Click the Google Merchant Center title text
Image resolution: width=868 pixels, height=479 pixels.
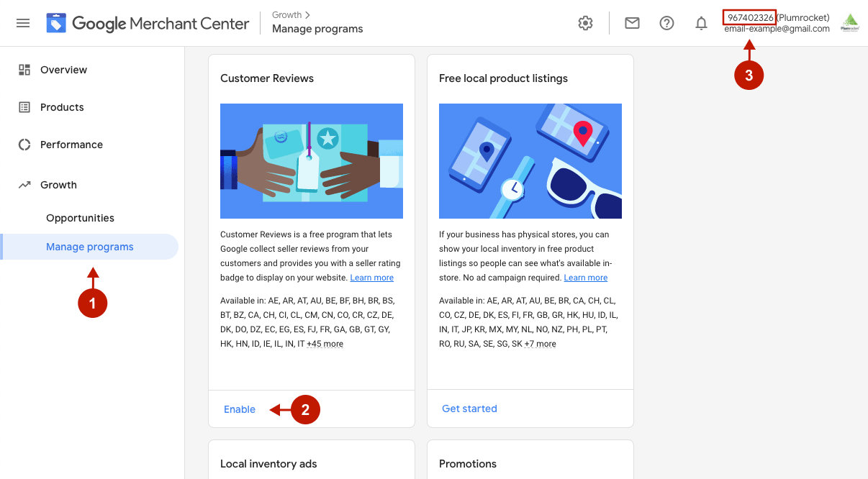click(161, 24)
